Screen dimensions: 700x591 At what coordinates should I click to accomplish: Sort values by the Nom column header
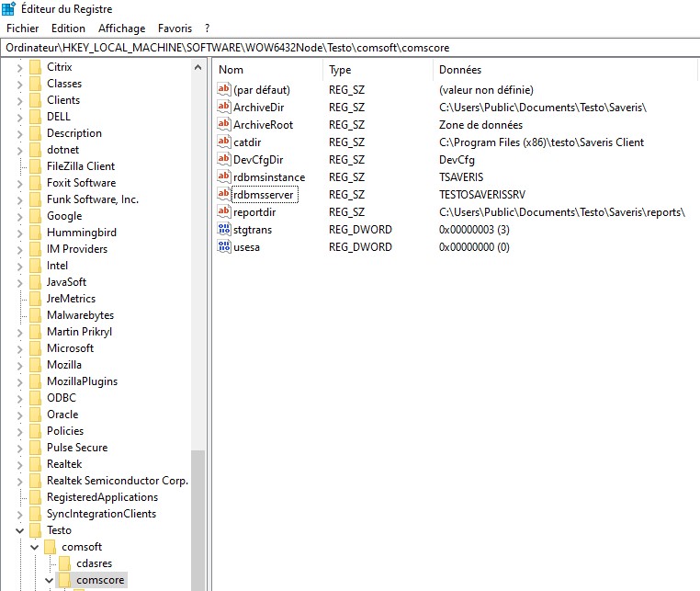point(268,70)
